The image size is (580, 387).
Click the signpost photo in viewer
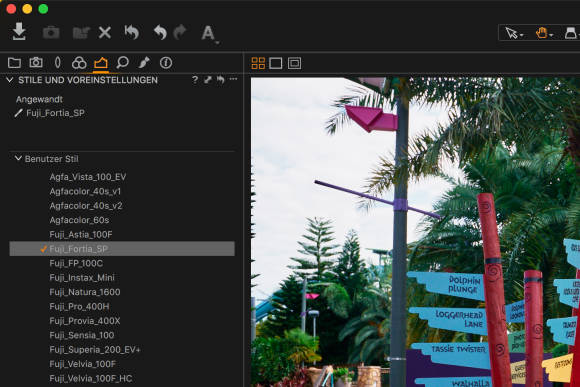pyautogui.click(x=415, y=232)
